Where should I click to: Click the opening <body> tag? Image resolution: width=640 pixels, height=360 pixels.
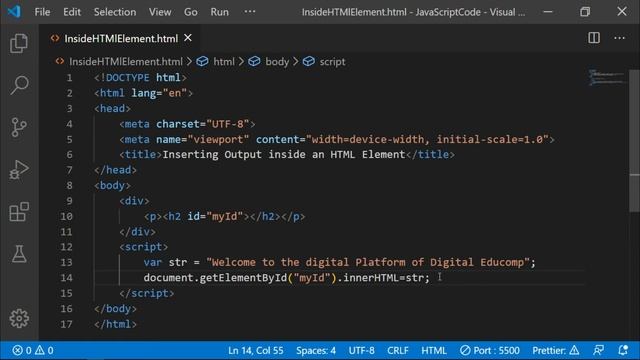(113, 185)
